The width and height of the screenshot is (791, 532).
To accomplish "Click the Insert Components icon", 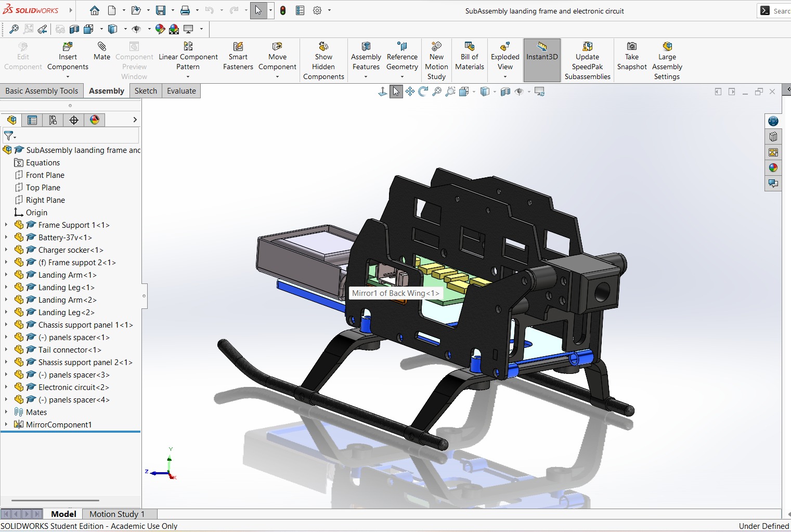I will pyautogui.click(x=68, y=47).
